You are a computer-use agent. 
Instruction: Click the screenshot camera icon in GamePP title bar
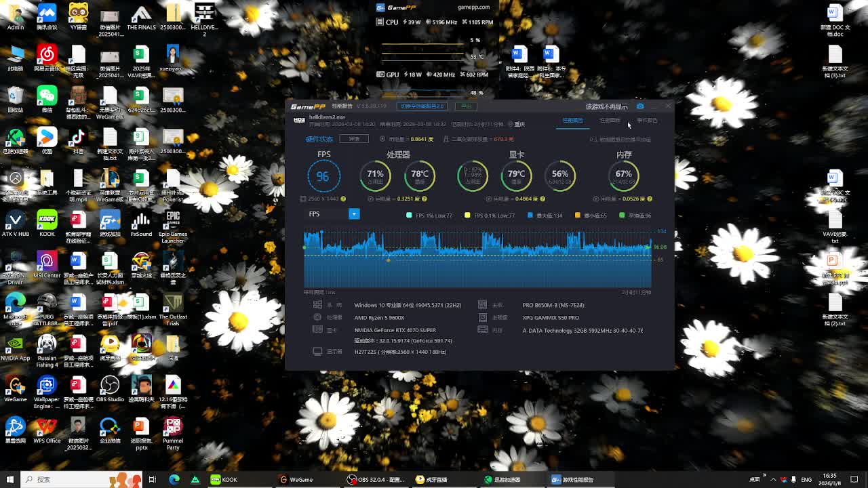(639, 106)
